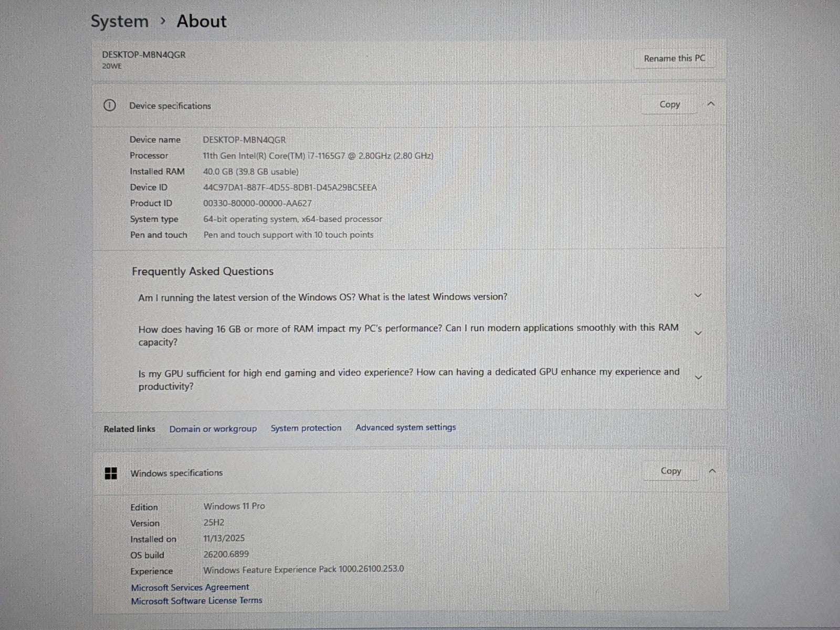Expand the GPU high end gaming FAQ

[698, 377]
